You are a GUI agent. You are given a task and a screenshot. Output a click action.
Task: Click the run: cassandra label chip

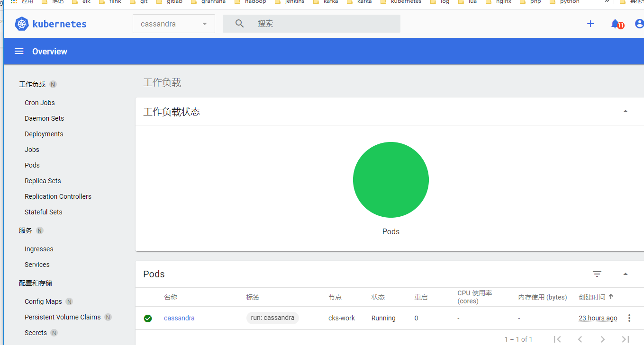click(x=272, y=318)
